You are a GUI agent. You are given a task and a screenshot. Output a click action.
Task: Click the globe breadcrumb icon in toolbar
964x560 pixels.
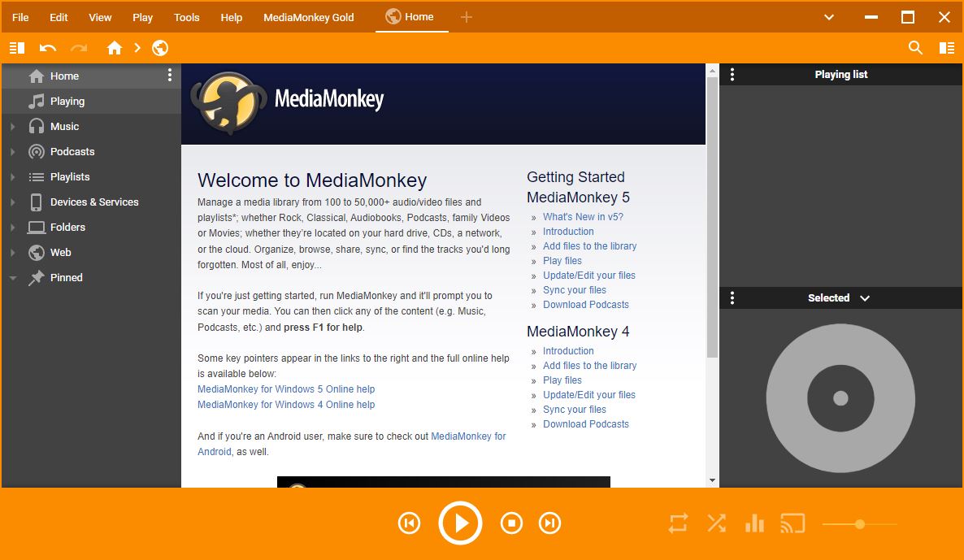tap(160, 48)
